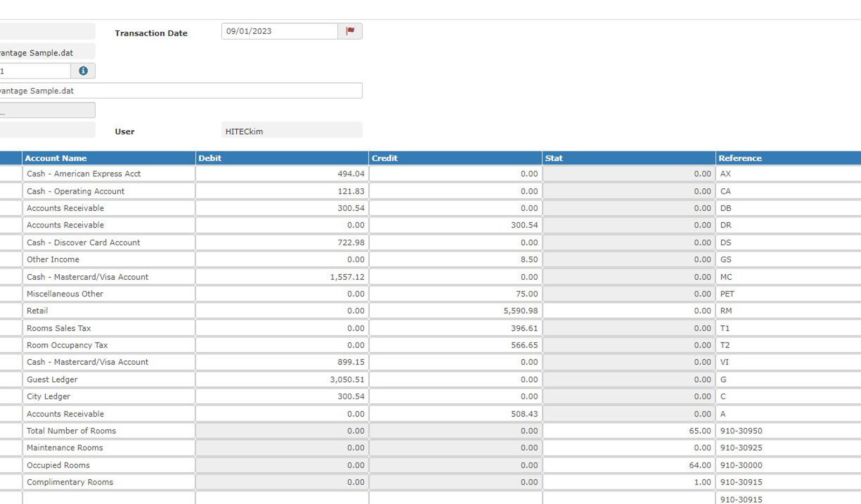Click reference cell CA

click(788, 191)
